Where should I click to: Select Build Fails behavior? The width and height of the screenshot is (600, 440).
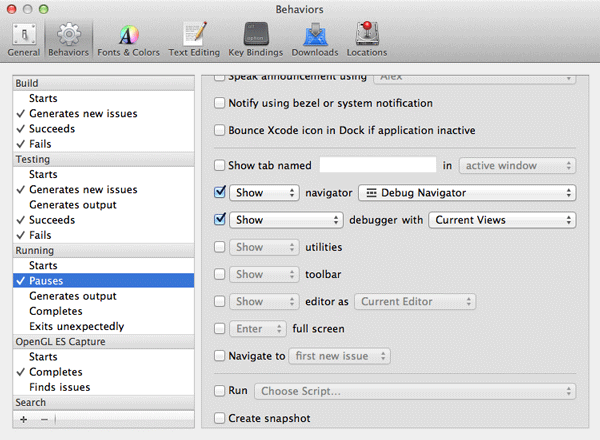pos(103,144)
